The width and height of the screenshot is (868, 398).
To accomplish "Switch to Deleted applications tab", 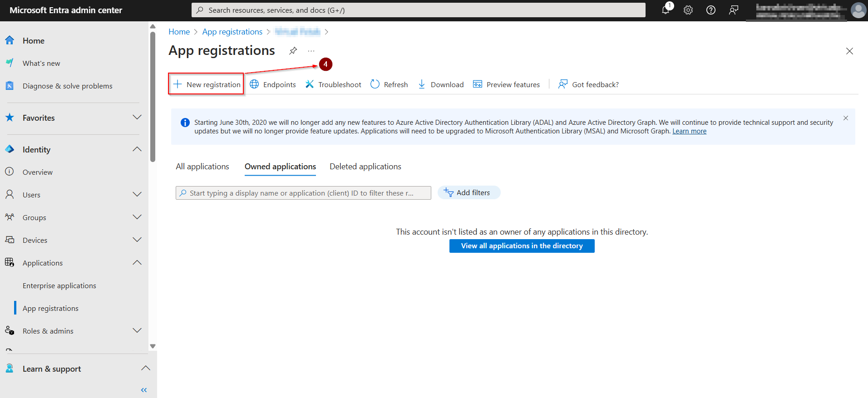I will coord(365,167).
